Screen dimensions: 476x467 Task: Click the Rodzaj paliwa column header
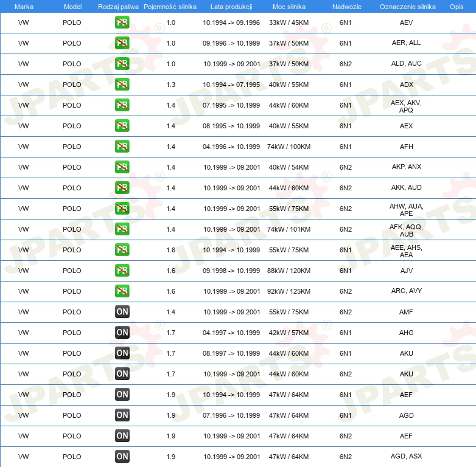[x=118, y=7]
